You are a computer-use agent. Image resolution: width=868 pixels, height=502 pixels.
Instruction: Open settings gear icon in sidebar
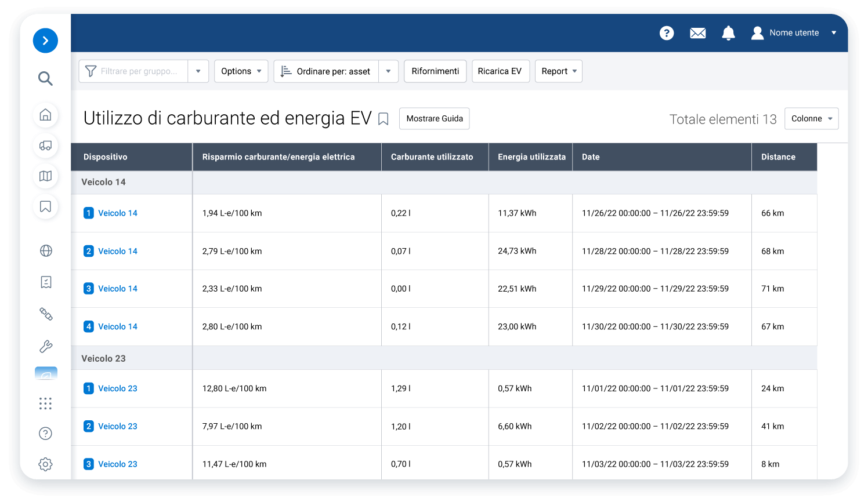(45, 464)
